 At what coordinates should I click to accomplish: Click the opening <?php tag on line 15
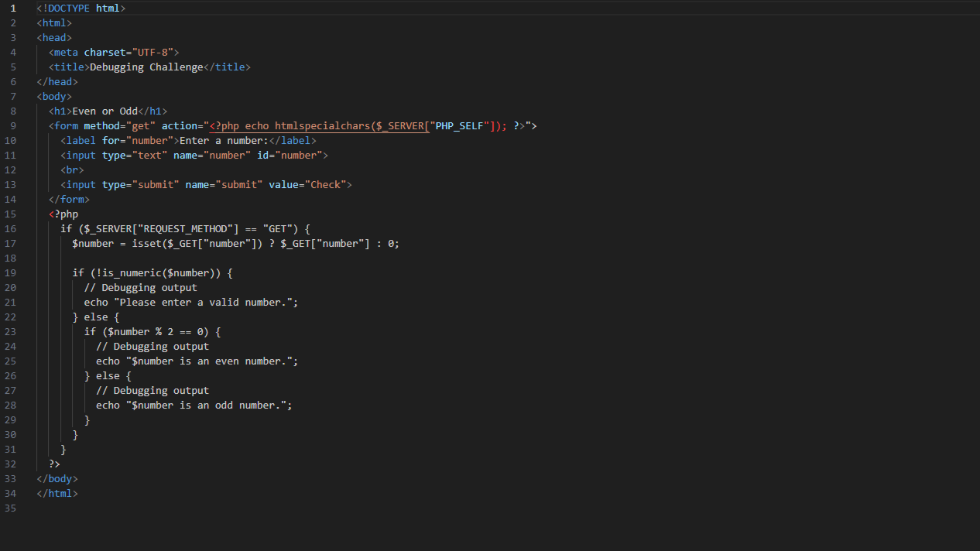coord(63,214)
